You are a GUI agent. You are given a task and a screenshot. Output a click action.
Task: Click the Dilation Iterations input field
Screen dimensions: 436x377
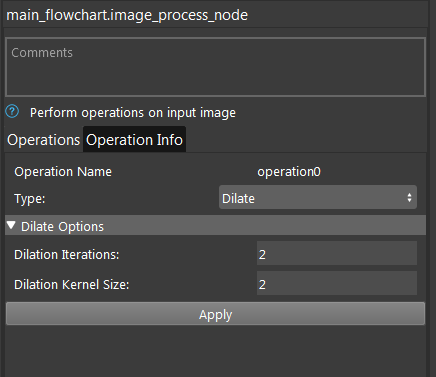point(337,254)
